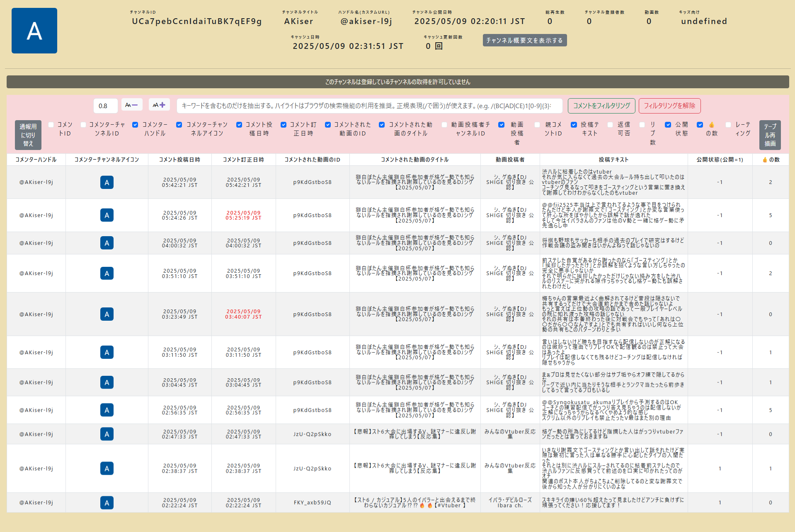Image resolution: width=795 pixels, height=532 pixels.
Task: Click commenter icon in the 03:04:45 row
Action: 107,382
